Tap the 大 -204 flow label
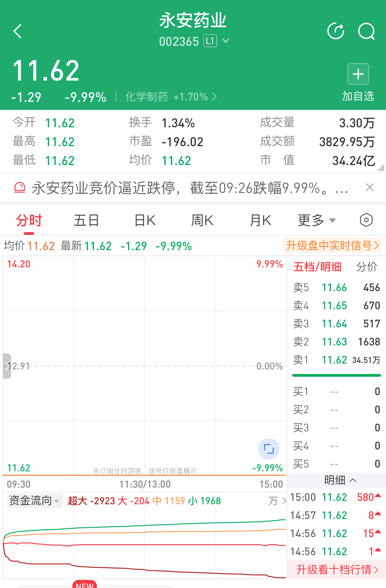 (x=133, y=501)
